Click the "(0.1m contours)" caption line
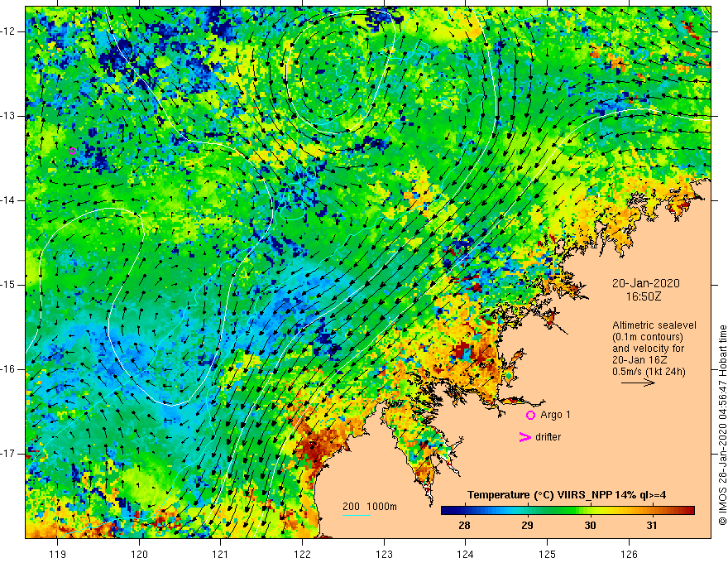This screenshot has height=563, width=728. pyautogui.click(x=648, y=337)
